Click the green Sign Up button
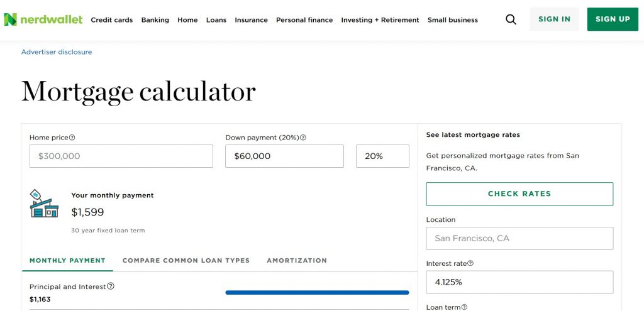 [x=612, y=19]
